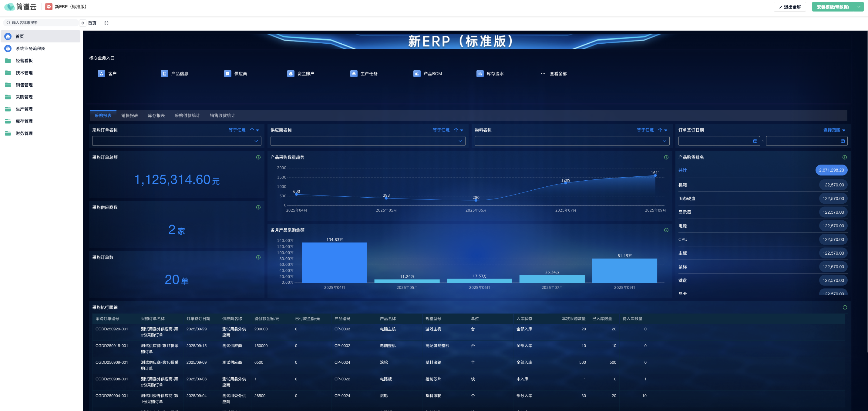Click info icon on 采购订单总额 card
Viewport: 868px width, 411px height.
pyautogui.click(x=258, y=157)
